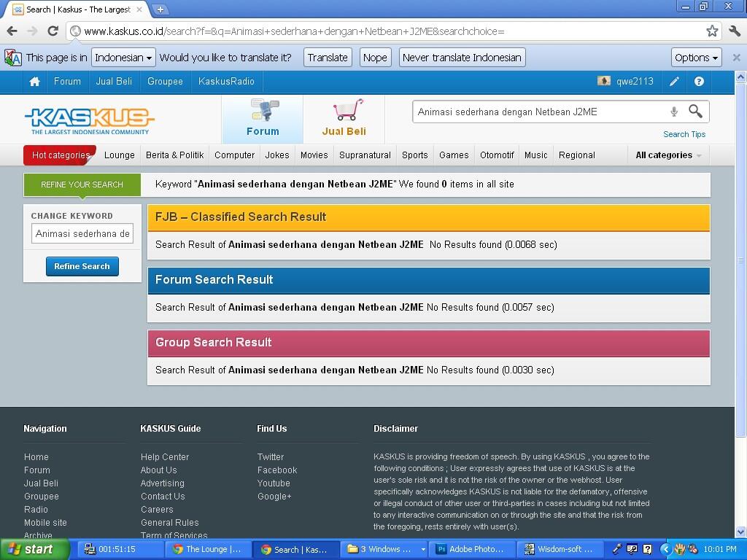Open Berita & Politik category
Screen dimensions: 747x560
tap(175, 155)
